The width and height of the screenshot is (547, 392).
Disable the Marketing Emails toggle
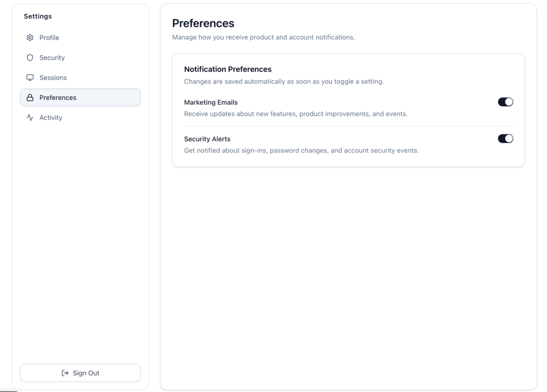point(506,102)
